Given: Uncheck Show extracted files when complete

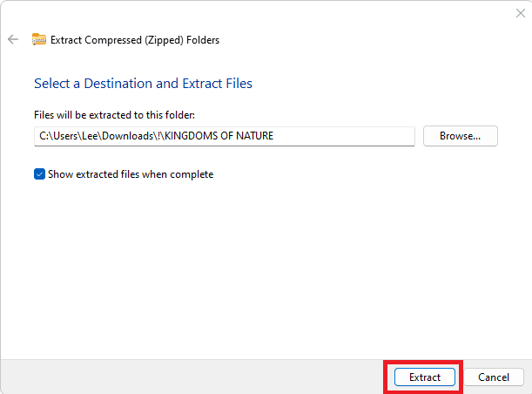Looking at the screenshot, I should coord(39,174).
